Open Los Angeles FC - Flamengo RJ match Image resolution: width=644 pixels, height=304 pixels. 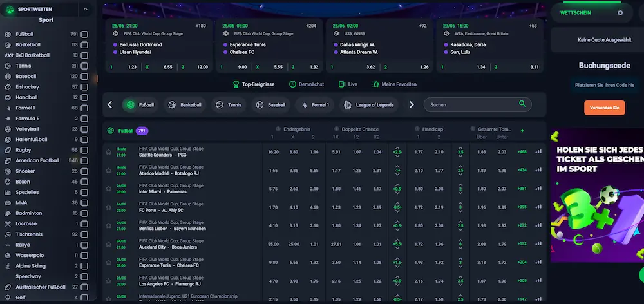coord(169,284)
